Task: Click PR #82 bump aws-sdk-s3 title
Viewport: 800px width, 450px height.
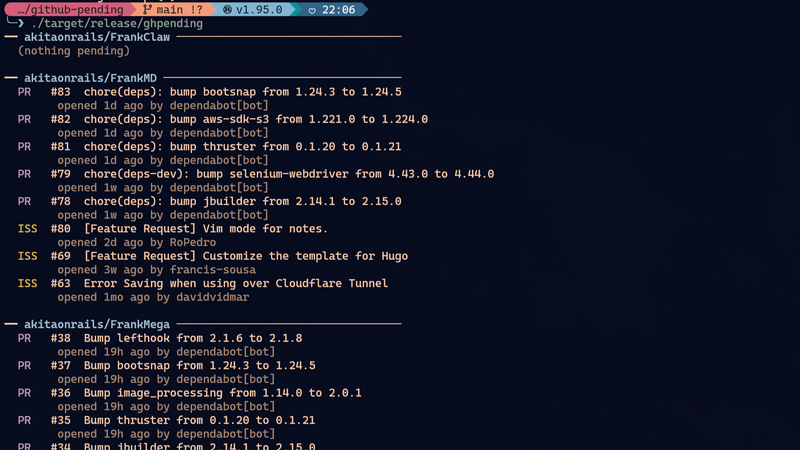Action: coord(256,119)
